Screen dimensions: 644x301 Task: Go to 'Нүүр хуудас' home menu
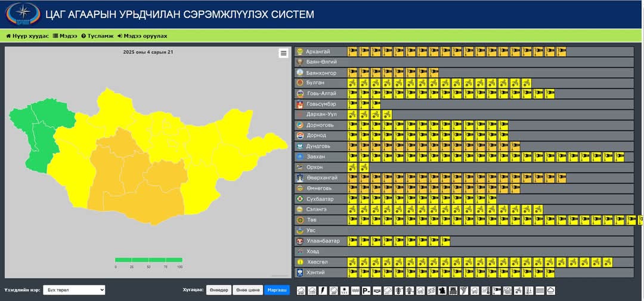[27, 36]
